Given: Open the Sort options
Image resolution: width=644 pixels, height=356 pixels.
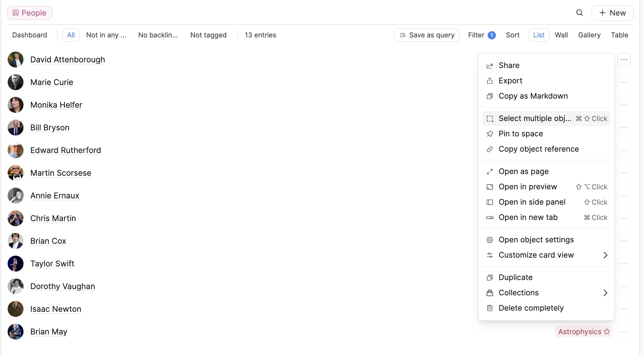Looking at the screenshot, I should click(x=513, y=35).
